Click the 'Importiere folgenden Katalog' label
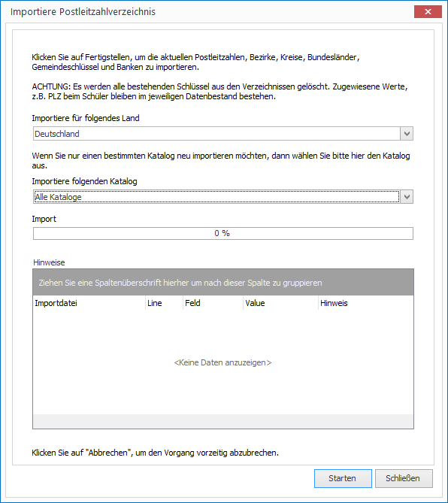This screenshot has width=448, height=503. tap(84, 181)
